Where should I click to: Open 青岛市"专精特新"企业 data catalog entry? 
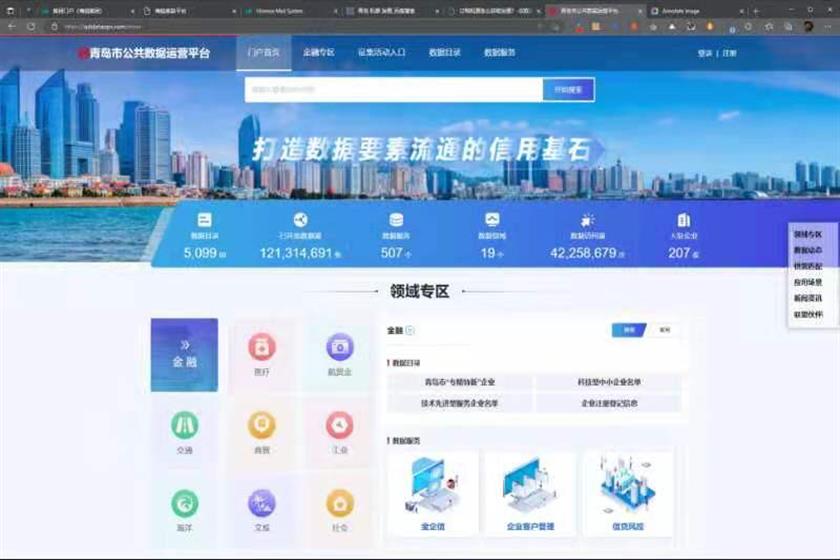pos(460,382)
